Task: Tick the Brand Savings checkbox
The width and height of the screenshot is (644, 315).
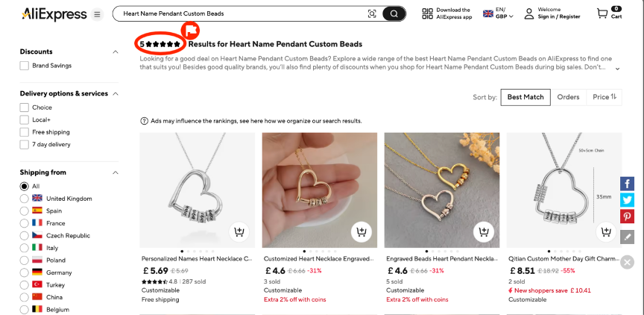Action: (x=25, y=66)
